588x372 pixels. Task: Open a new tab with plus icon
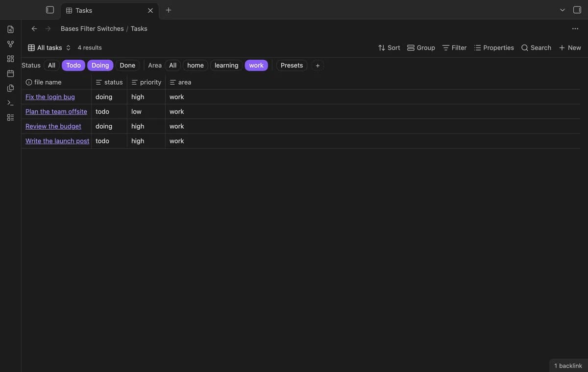(169, 10)
